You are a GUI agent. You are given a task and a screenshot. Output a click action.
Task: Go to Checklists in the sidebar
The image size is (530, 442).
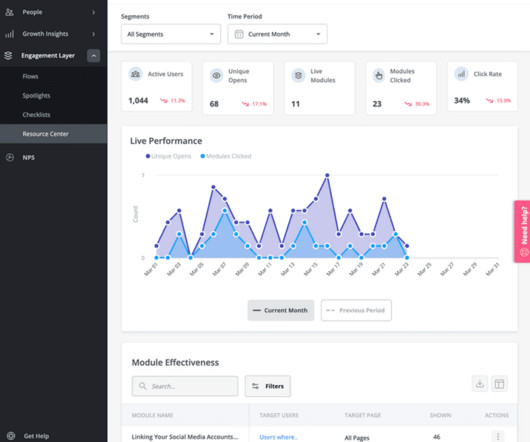coord(36,115)
